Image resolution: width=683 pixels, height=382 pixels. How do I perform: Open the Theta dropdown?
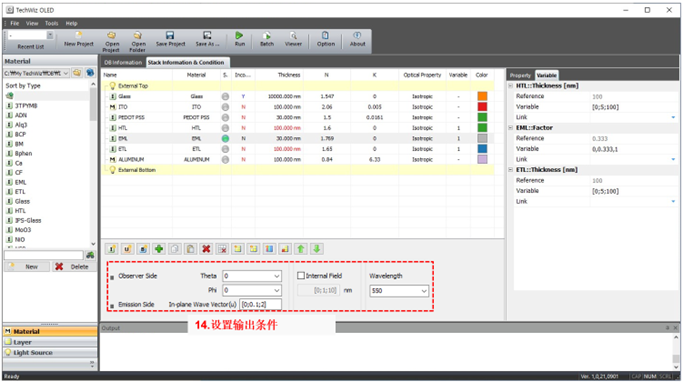click(x=252, y=276)
